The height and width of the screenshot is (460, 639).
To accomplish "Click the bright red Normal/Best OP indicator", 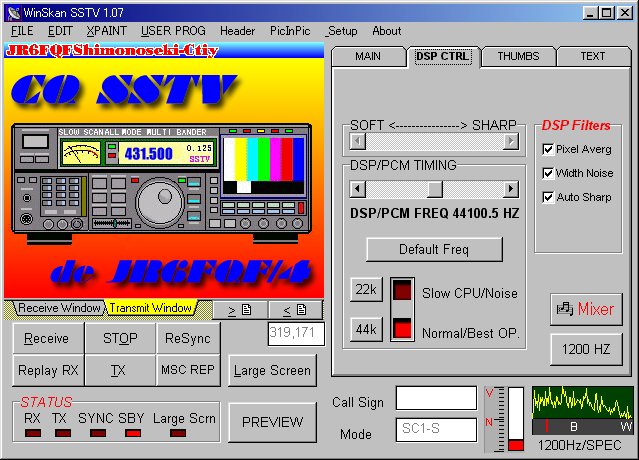I will tap(402, 329).
